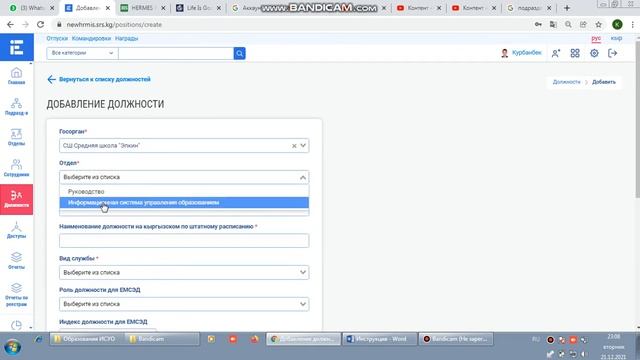Open Инструкция - Word taskbar window
The width and height of the screenshot is (640, 360).
[x=379, y=339]
